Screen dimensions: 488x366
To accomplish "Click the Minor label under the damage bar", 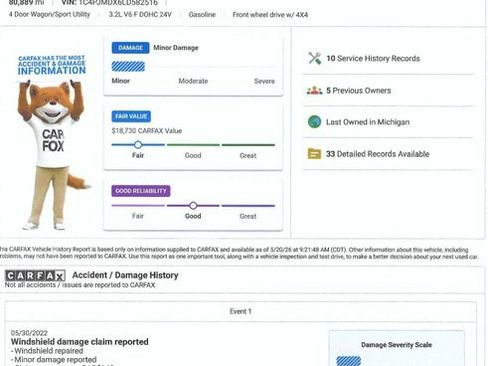I will pos(121,81).
